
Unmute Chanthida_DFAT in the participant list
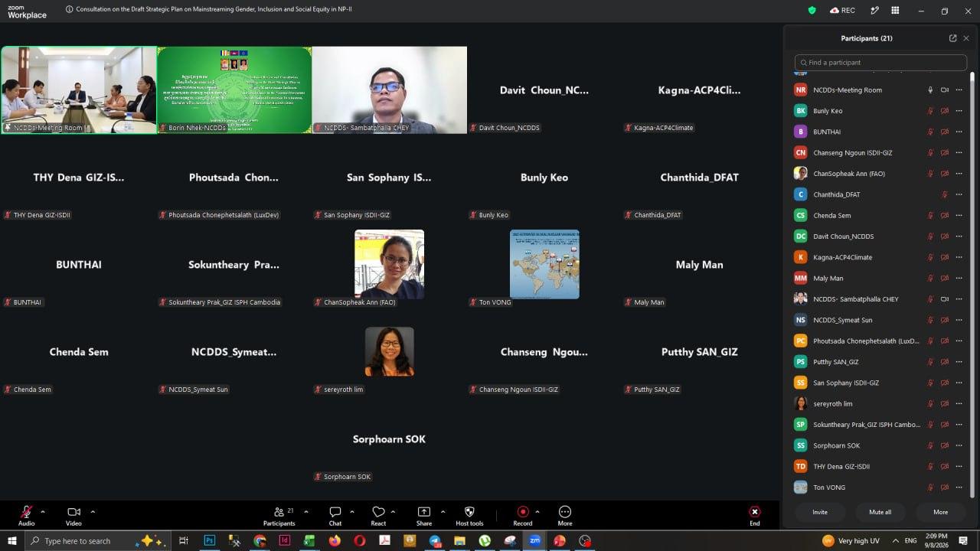click(944, 194)
